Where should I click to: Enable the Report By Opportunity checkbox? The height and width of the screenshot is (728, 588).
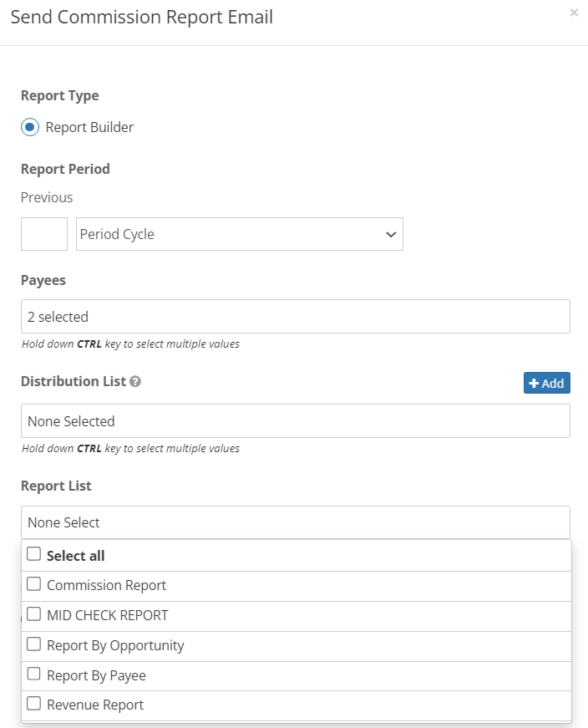point(33,644)
